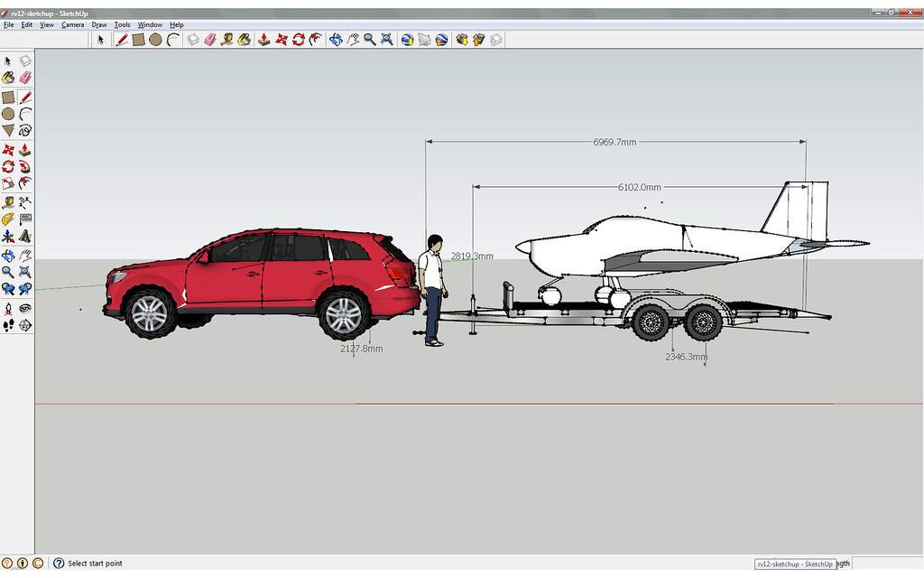Activate Look Around eye tool
Image resolution: width=924 pixels, height=578 pixels.
click(x=25, y=309)
